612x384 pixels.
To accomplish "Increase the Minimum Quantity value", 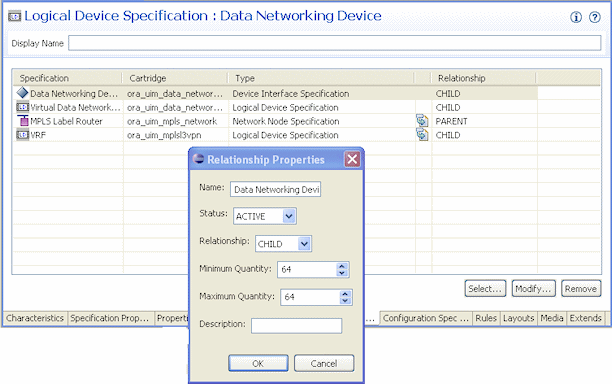I will [x=342, y=266].
